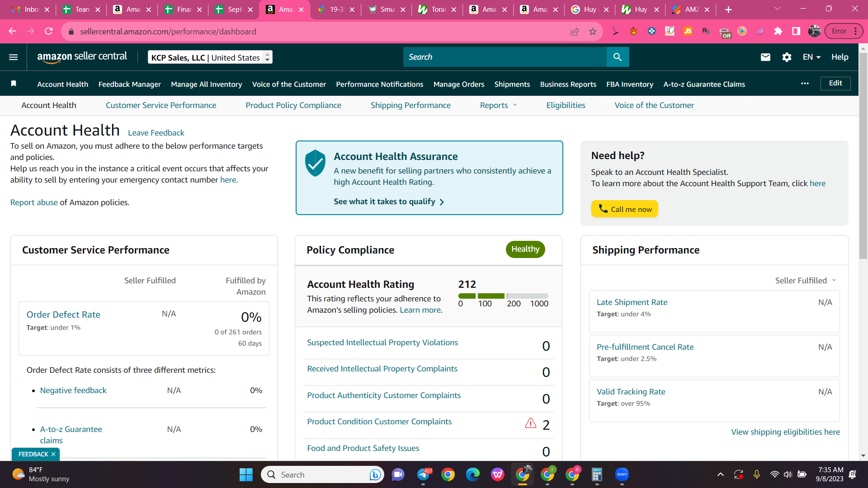The width and height of the screenshot is (868, 488).
Task: Open Microsoft Edge from the taskbar
Action: [x=473, y=474]
